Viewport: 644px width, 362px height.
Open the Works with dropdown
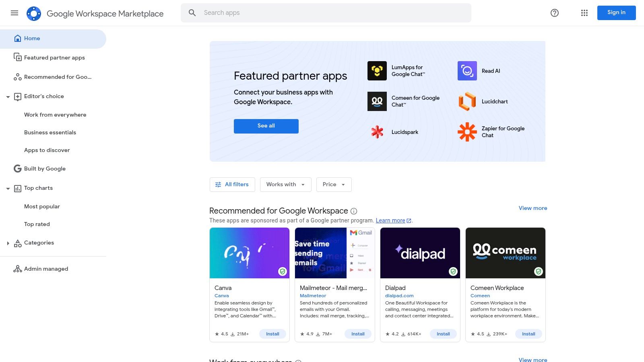tap(285, 184)
